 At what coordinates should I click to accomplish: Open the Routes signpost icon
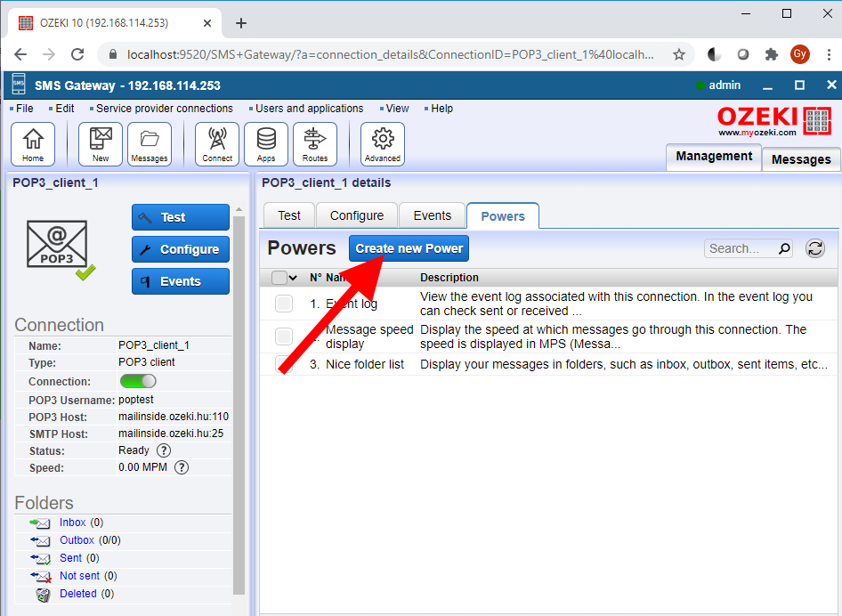click(x=315, y=144)
